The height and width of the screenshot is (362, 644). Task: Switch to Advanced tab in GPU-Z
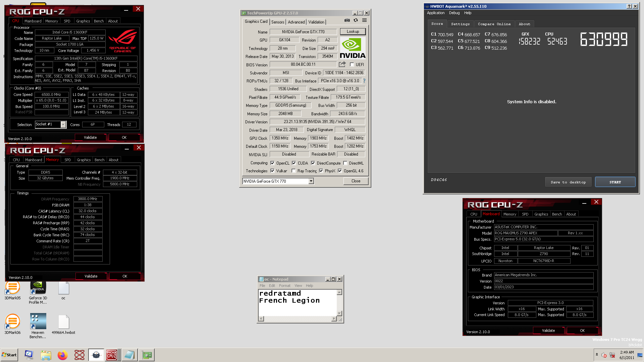(296, 22)
